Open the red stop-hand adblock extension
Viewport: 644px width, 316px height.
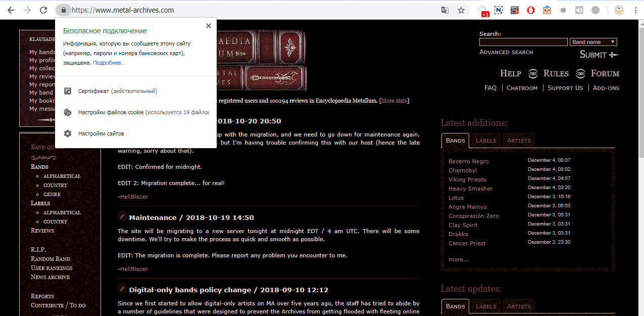pyautogui.click(x=531, y=10)
